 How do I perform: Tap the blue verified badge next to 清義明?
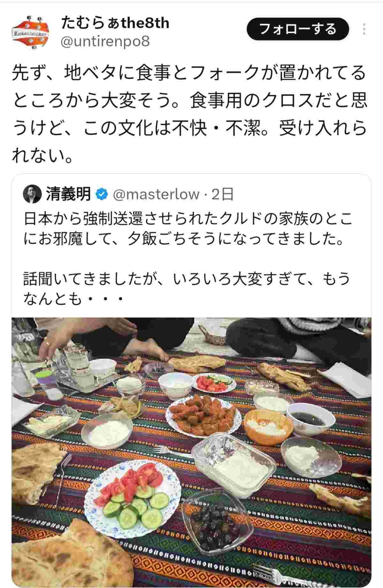tap(102, 194)
